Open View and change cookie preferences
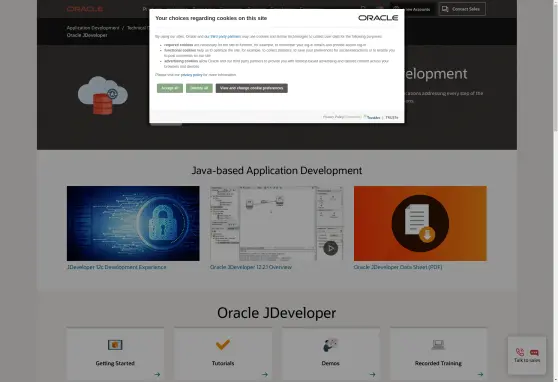The width and height of the screenshot is (558, 382). [x=252, y=88]
